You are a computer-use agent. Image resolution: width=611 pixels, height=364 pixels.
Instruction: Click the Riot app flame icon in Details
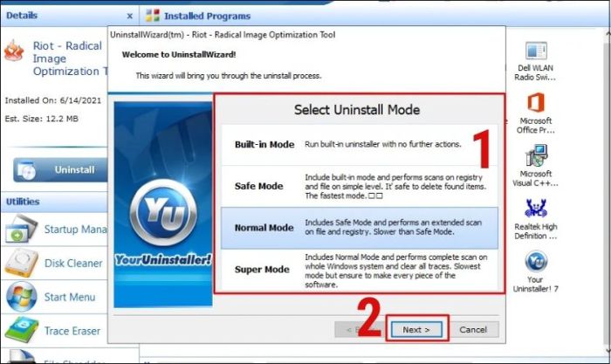tap(14, 51)
